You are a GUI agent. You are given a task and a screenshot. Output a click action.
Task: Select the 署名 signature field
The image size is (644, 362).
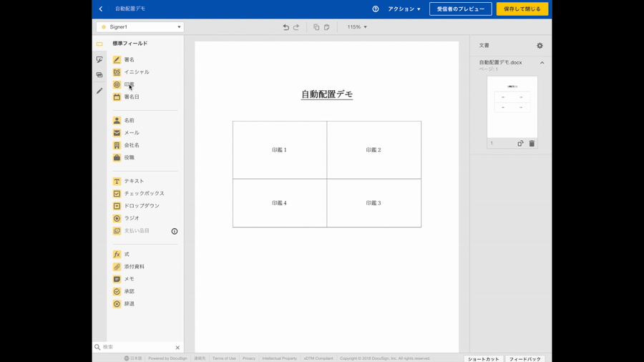click(124, 59)
